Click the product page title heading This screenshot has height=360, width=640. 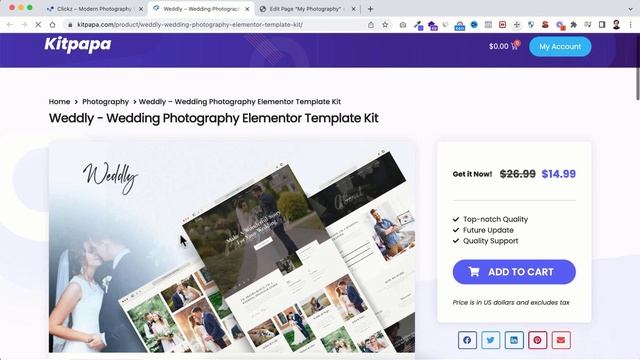(213, 118)
